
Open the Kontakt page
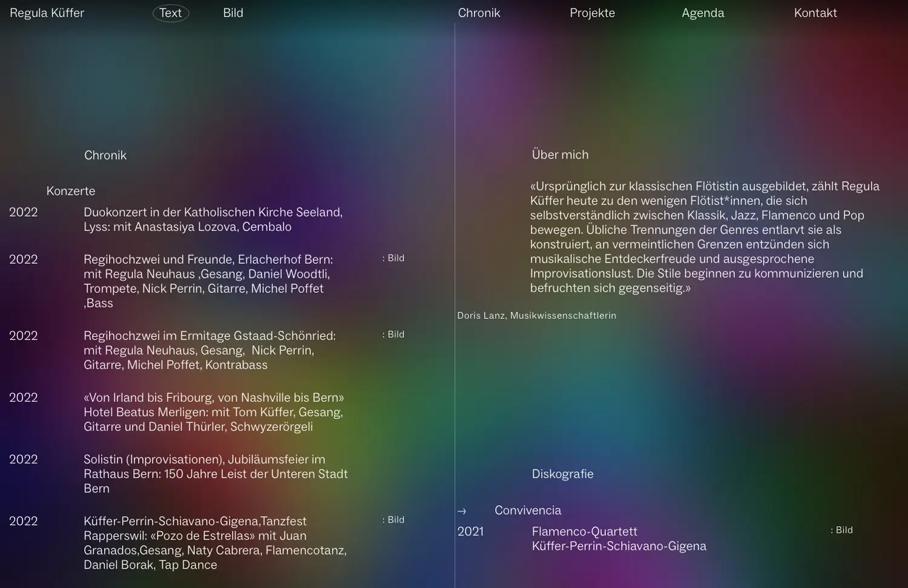click(815, 13)
